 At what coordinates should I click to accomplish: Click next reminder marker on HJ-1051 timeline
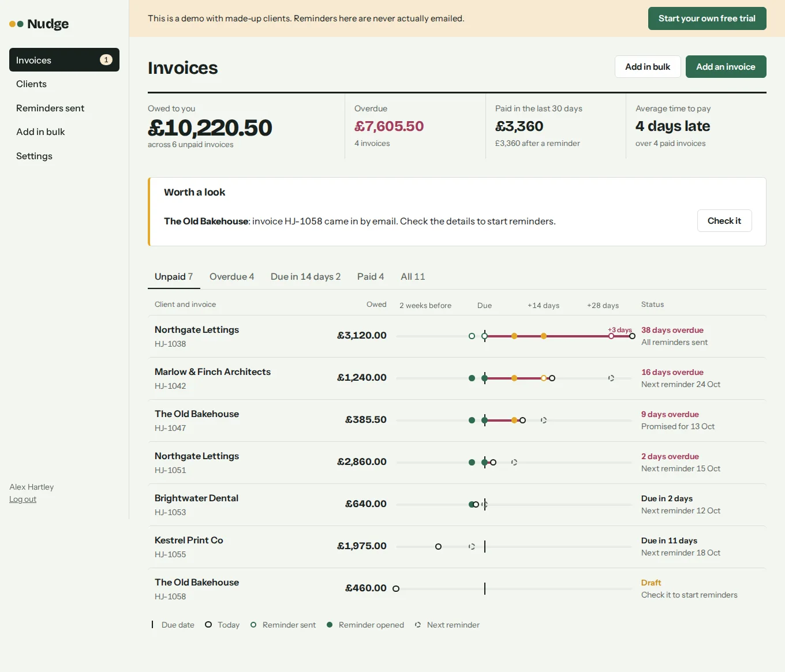(x=514, y=463)
